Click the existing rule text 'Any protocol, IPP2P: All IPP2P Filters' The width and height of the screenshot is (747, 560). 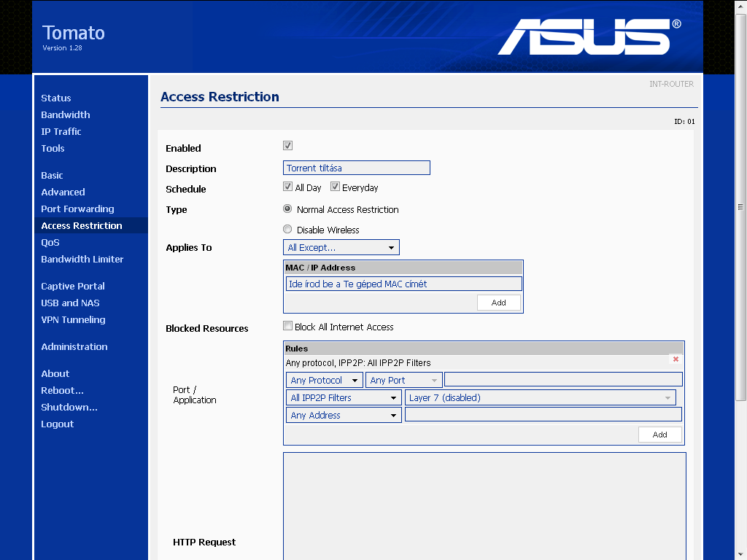[357, 363]
